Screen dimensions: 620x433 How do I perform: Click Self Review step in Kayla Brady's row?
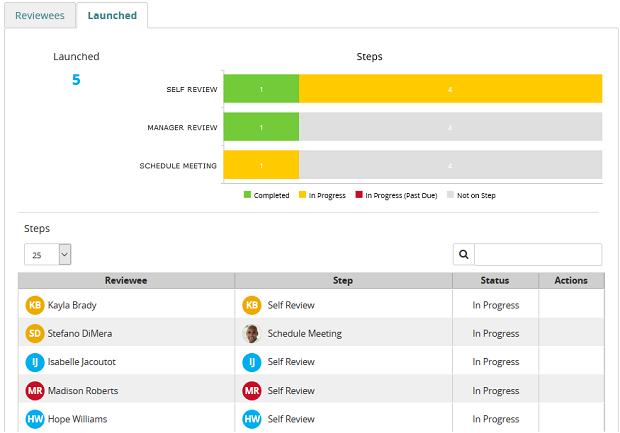click(291, 305)
